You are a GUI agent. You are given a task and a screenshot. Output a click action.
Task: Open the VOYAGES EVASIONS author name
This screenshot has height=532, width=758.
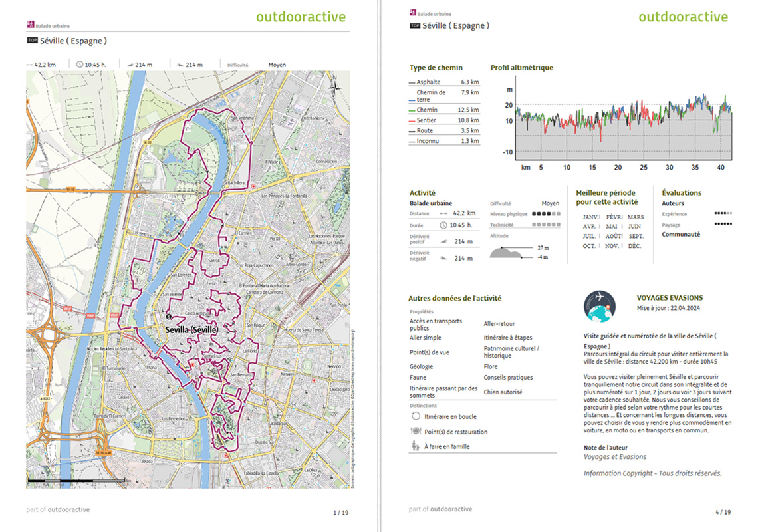tap(670, 298)
